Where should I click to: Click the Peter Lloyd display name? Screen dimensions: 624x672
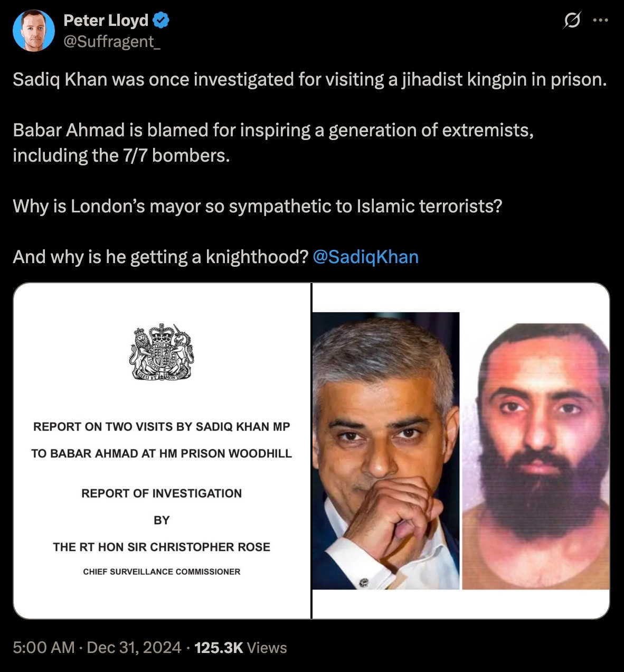pos(106,21)
